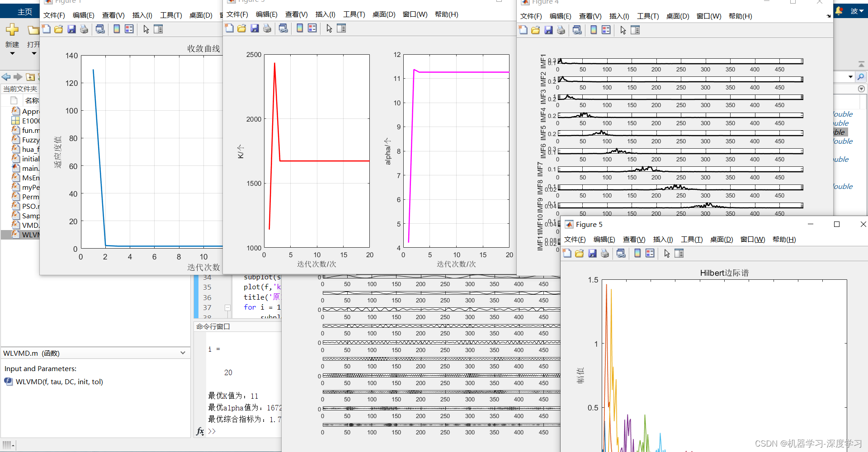
Task: Click Link Plot icon in the K/alpha figure toolbar
Action: 283,28
